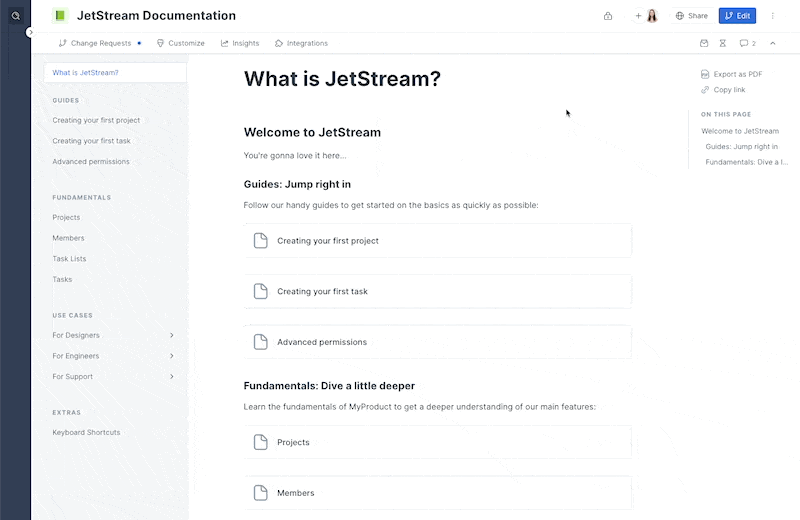Open the three-dot more options menu
Screen dimensions: 800x520
tap(772, 16)
